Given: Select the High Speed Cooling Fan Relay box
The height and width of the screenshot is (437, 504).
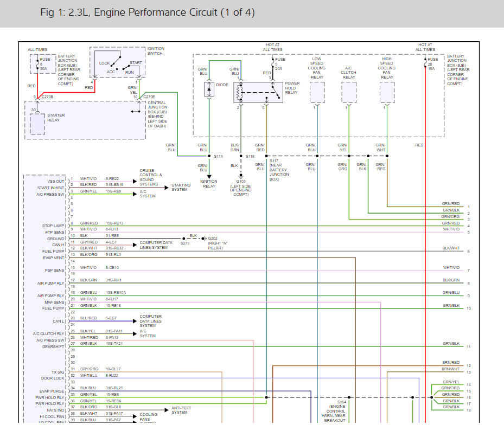Looking at the screenshot, I should [x=387, y=92].
